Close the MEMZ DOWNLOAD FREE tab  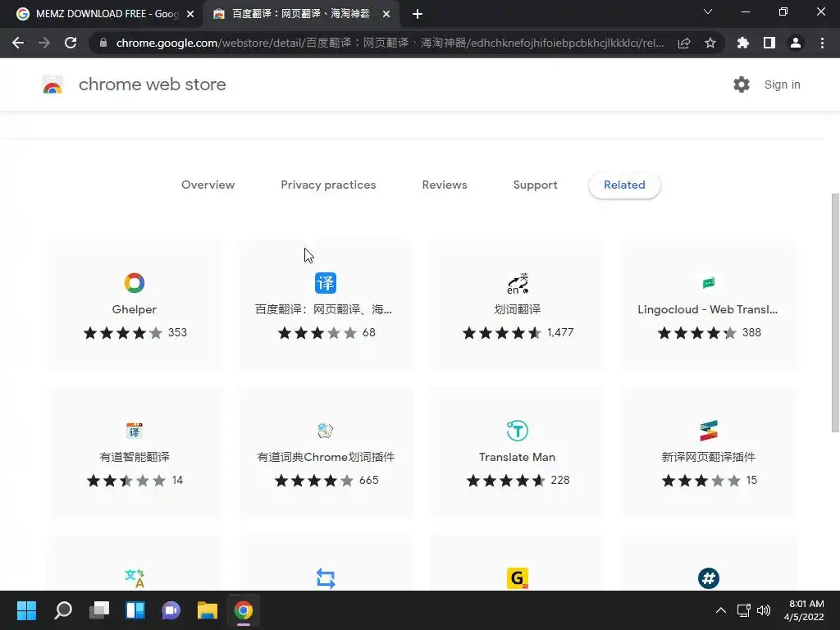pos(190,14)
